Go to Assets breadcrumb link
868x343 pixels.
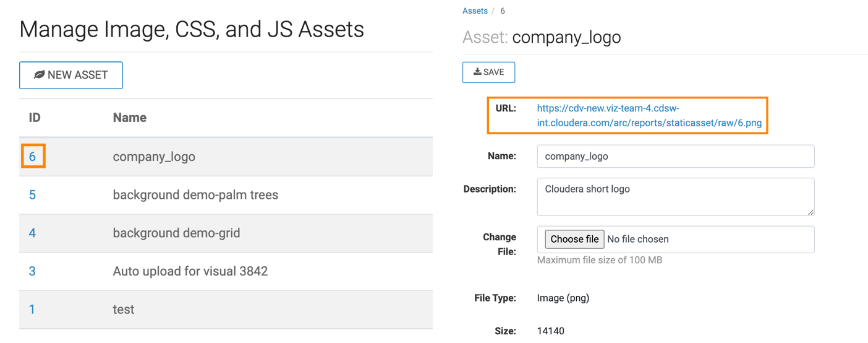click(475, 11)
